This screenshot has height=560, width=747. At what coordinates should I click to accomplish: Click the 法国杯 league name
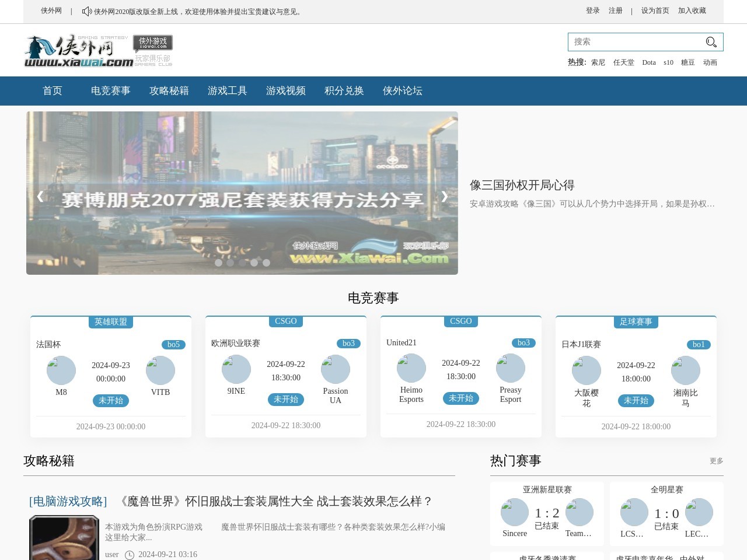[48, 345]
